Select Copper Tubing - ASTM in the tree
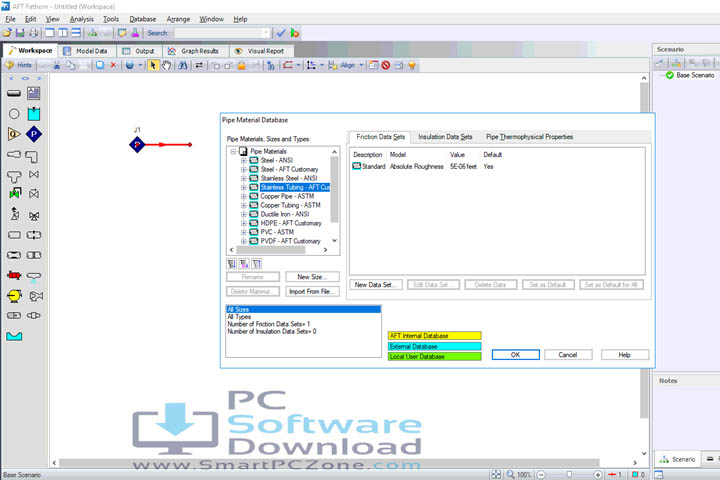This screenshot has height=480, width=720. click(x=290, y=205)
